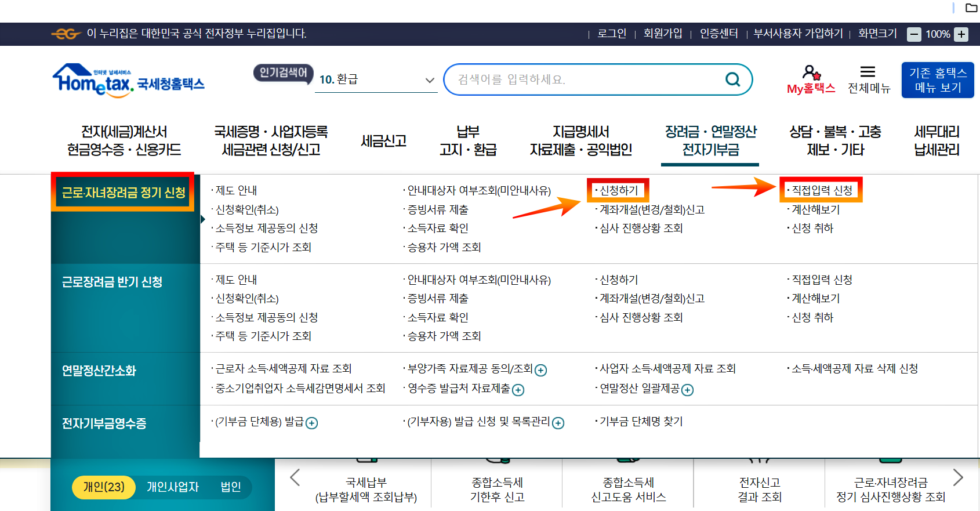The height and width of the screenshot is (511, 980).
Task: Click 화면크기 label in top bar
Action: [877, 34]
